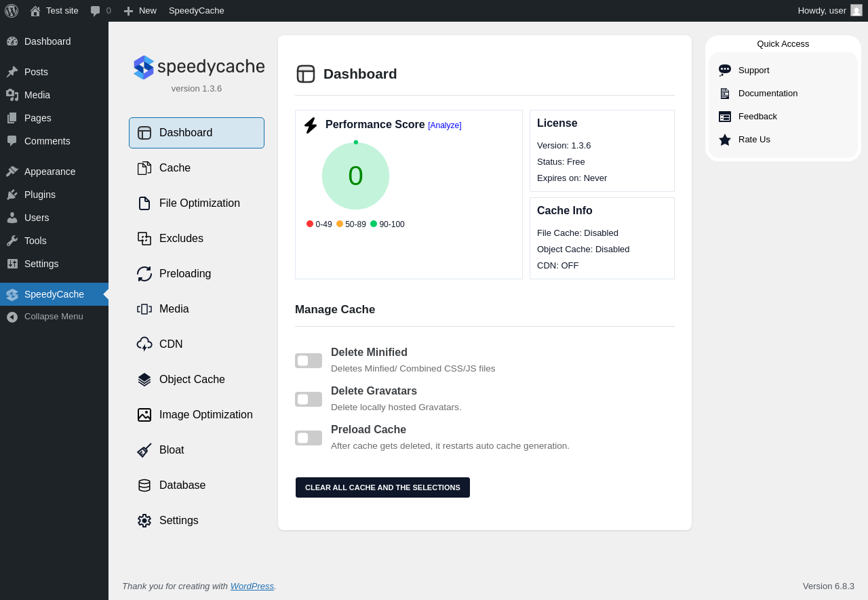The width and height of the screenshot is (868, 600).
Task: Open Bloat via its broom icon
Action: pyautogui.click(x=144, y=450)
